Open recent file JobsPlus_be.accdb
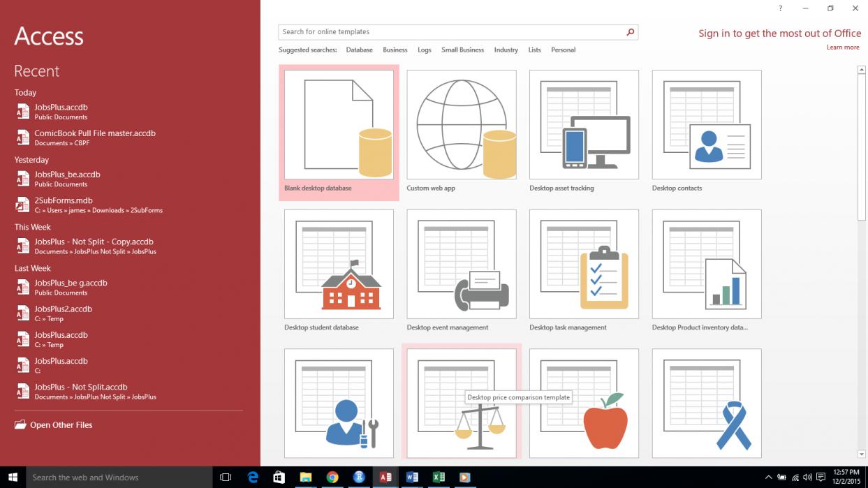This screenshot has width=868, height=488. click(x=128, y=179)
